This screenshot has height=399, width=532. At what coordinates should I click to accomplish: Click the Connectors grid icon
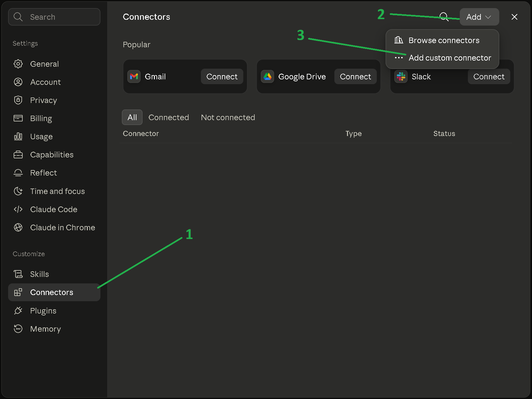(18, 292)
